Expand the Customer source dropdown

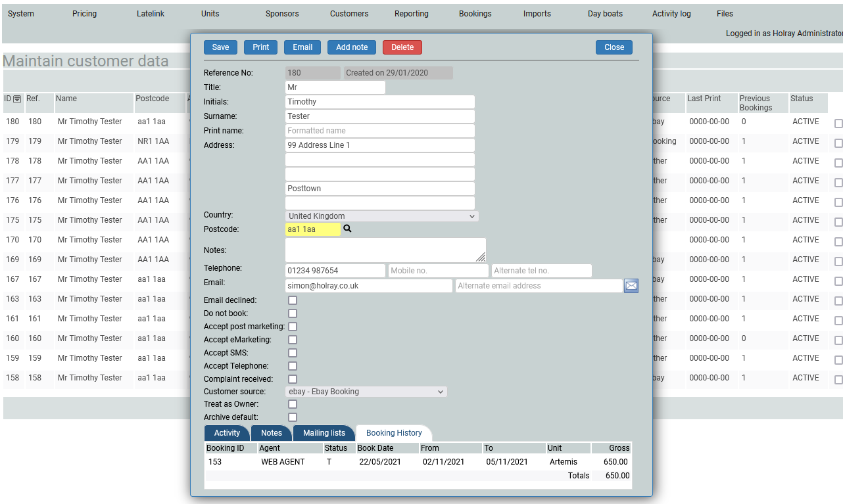click(366, 392)
